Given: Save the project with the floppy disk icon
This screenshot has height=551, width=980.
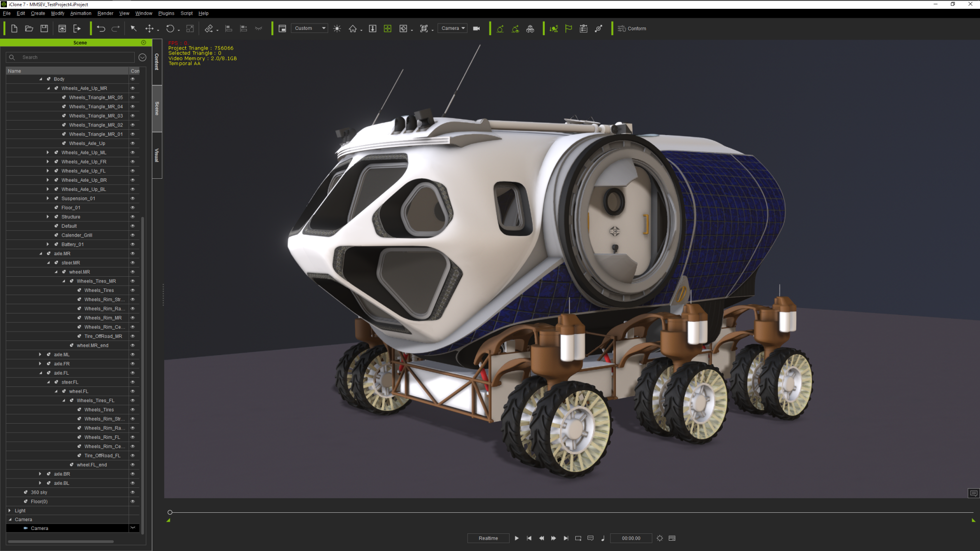Looking at the screenshot, I should [44, 28].
